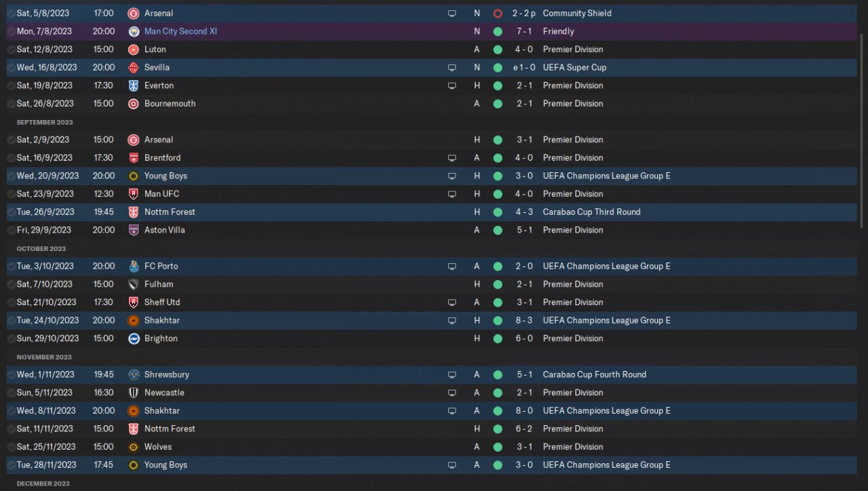
Task: Toggle the check mark beside Sat, 25/11/2023
Action: tap(11, 447)
